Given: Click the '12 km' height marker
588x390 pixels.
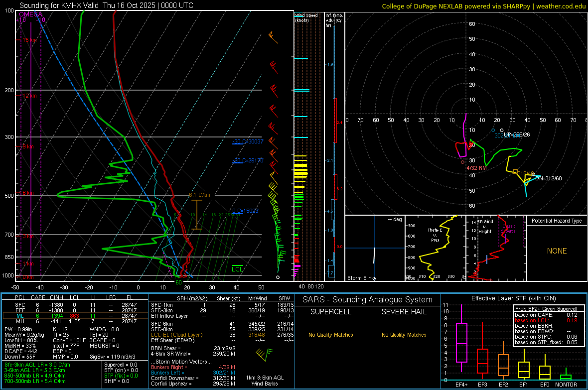Looking at the screenshot, I should tap(30, 96).
